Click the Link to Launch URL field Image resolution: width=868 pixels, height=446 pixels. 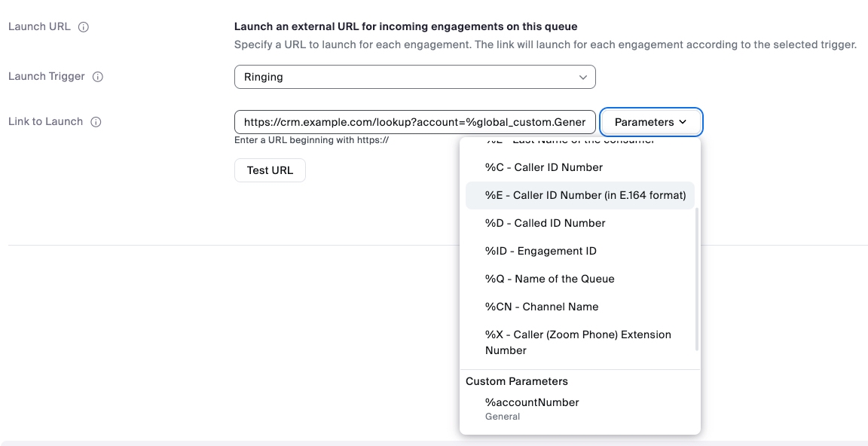(414, 122)
